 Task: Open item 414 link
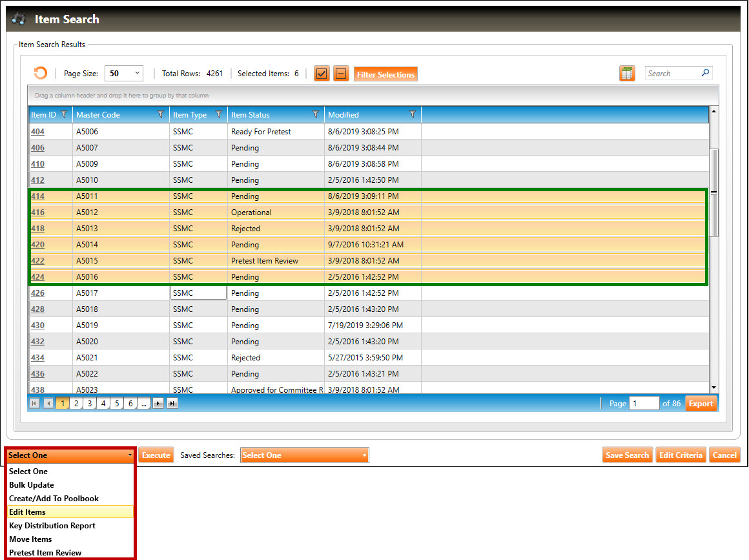(x=37, y=196)
